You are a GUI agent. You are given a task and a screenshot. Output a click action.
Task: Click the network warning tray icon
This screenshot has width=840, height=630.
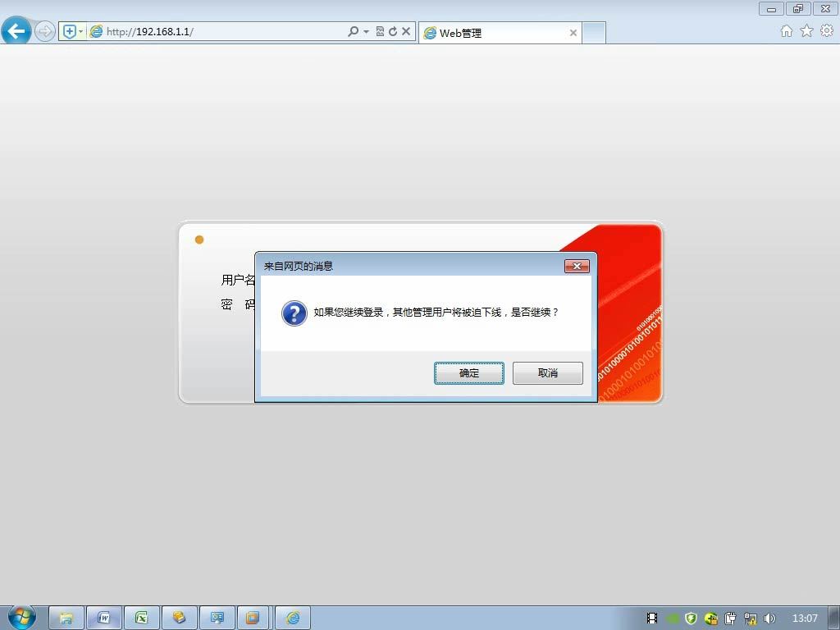pos(751,619)
